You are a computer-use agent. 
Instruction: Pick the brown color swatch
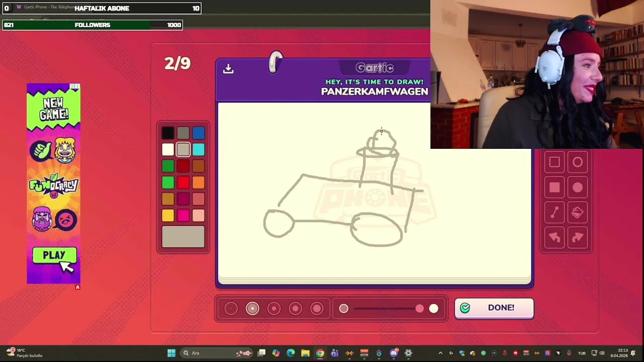click(x=198, y=166)
